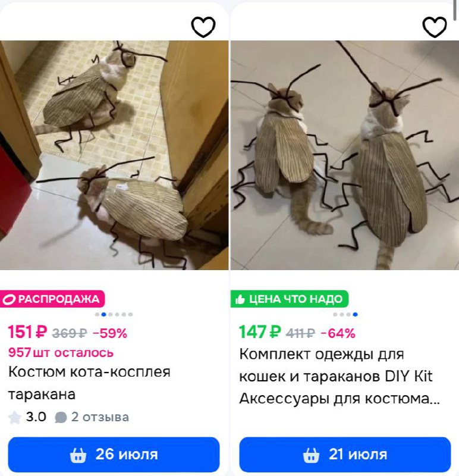Click the page scrollbar at the top right
Viewport: 459px width, 476px height.
(x=455, y=10)
